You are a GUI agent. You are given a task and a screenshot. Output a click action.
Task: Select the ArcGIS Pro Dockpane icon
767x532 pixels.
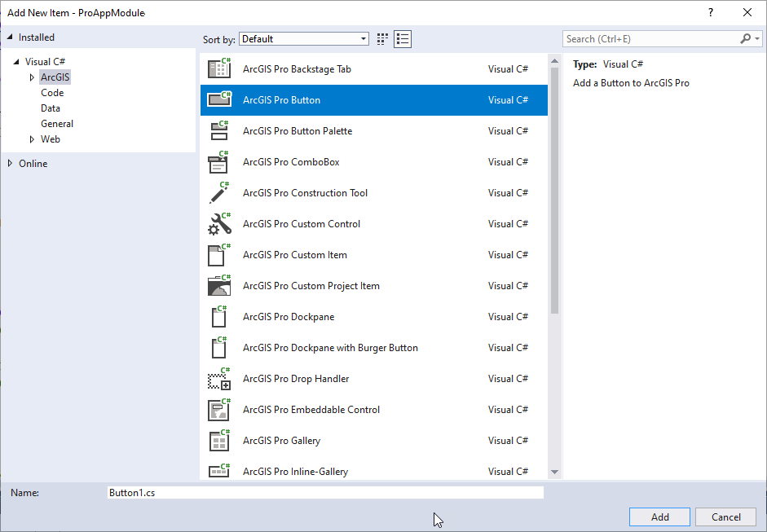pos(218,317)
